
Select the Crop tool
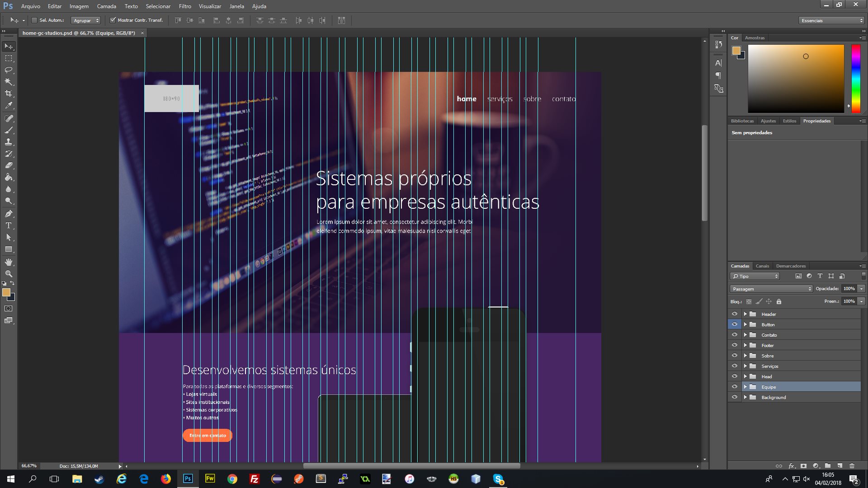(x=9, y=94)
